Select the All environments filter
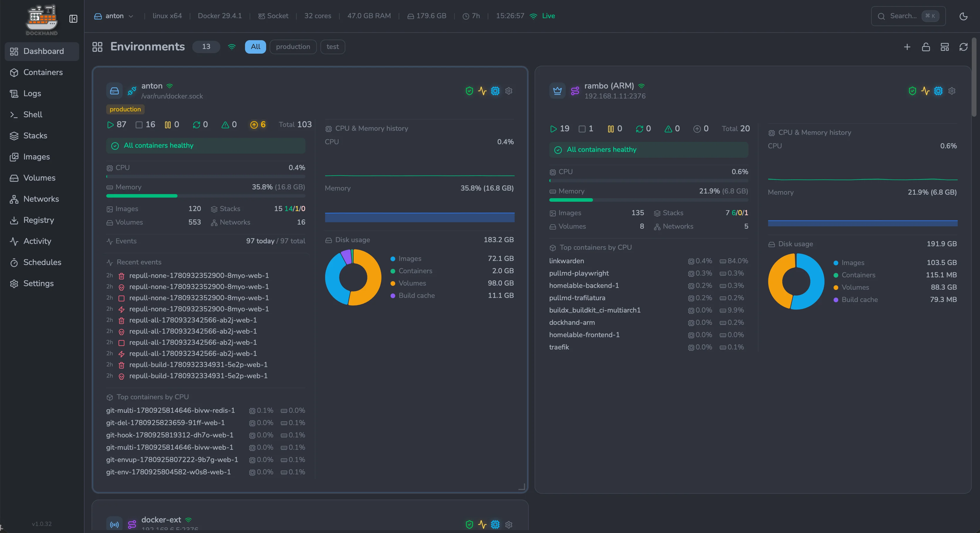Screen dimensions: 980x533 click(255, 47)
